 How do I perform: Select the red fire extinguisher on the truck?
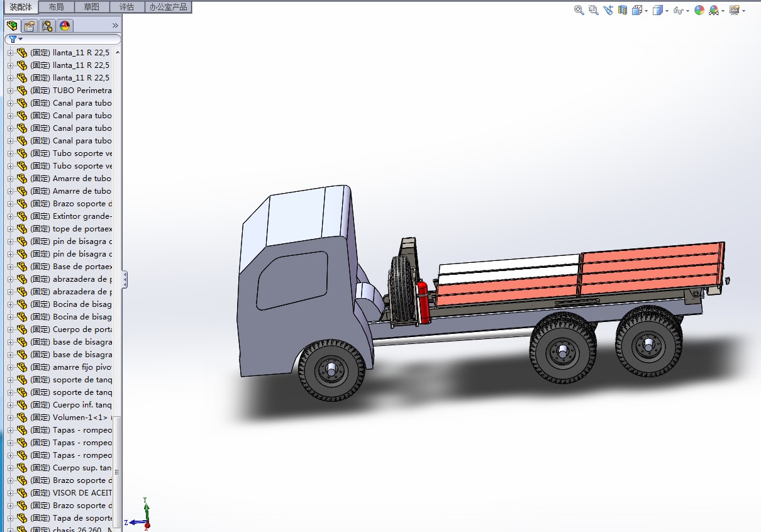point(423,302)
